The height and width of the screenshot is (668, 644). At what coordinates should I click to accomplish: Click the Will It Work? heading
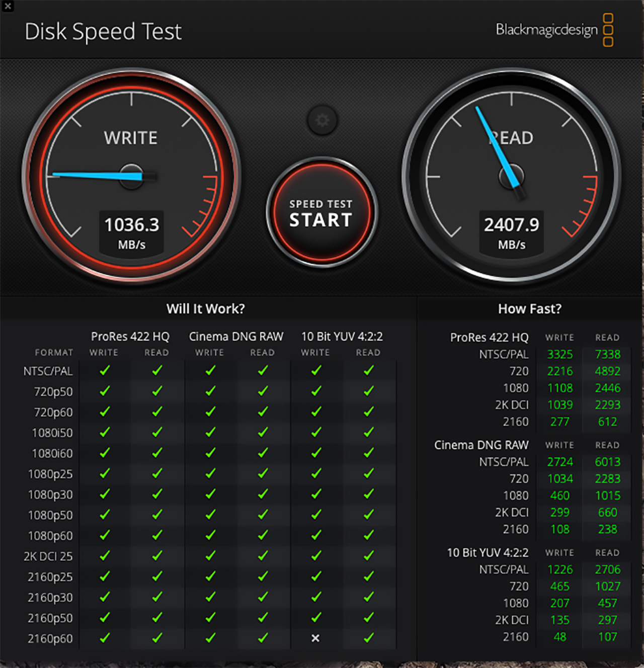tap(205, 308)
